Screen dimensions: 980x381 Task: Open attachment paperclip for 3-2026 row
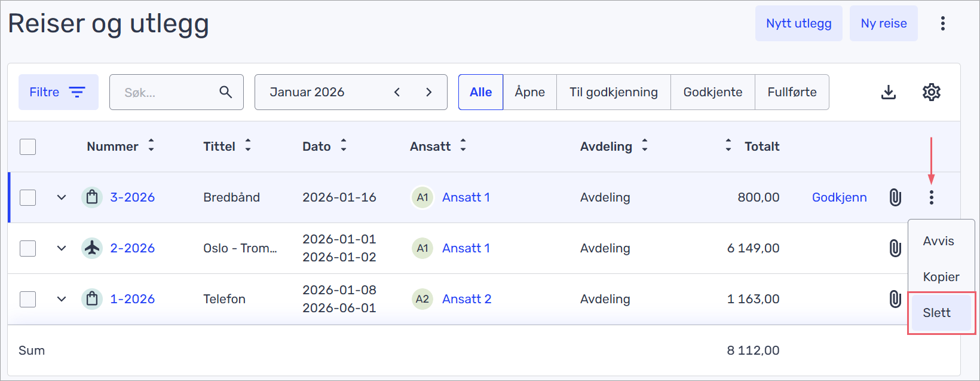pyautogui.click(x=895, y=197)
